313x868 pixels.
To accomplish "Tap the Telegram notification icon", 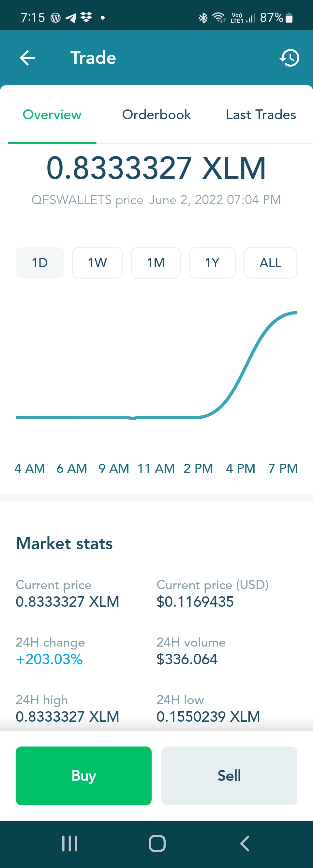I will (71, 18).
